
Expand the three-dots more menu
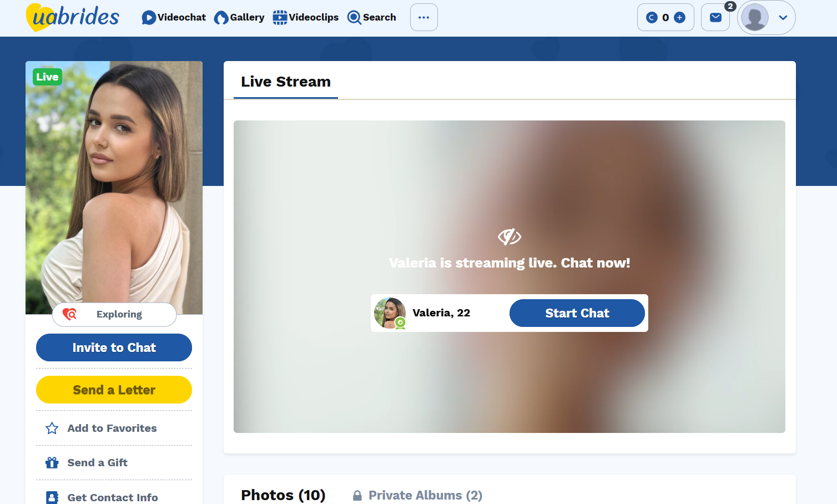click(x=423, y=18)
